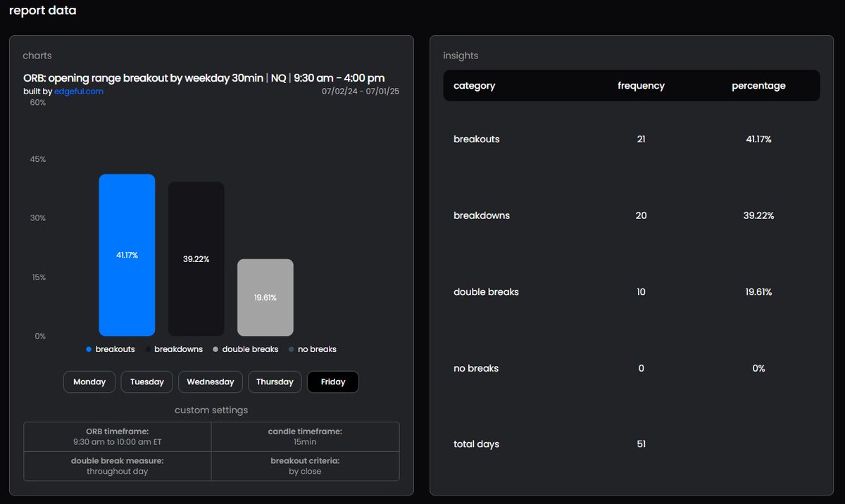The width and height of the screenshot is (845, 504).
Task: Click the insights panel heading
Action: [461, 56]
